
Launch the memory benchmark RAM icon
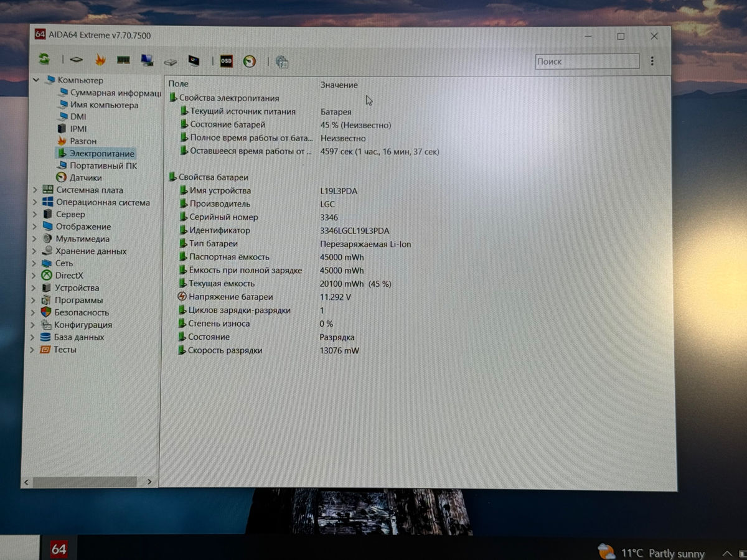(123, 60)
